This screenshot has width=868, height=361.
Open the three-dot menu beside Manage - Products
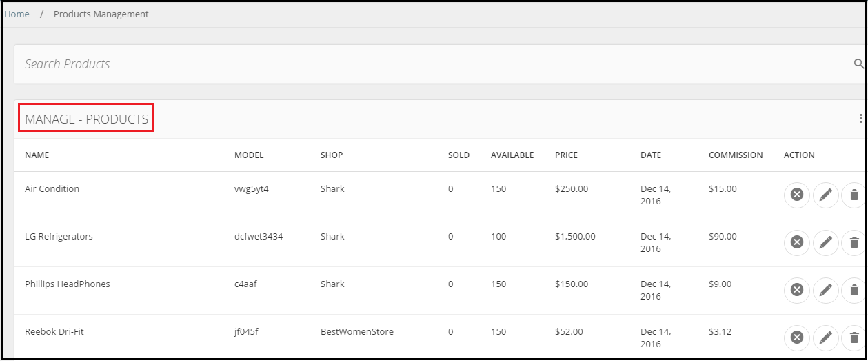click(x=861, y=119)
